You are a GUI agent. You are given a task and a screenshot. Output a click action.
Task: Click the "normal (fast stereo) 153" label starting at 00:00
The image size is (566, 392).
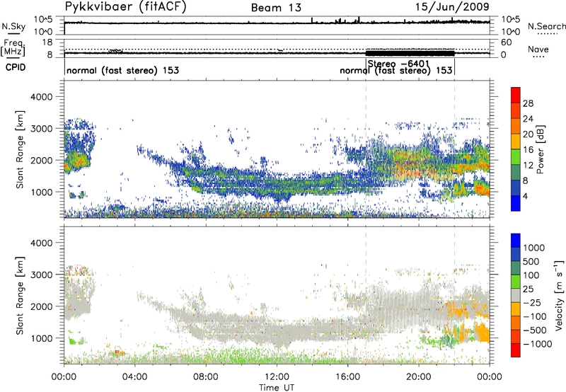click(x=122, y=70)
